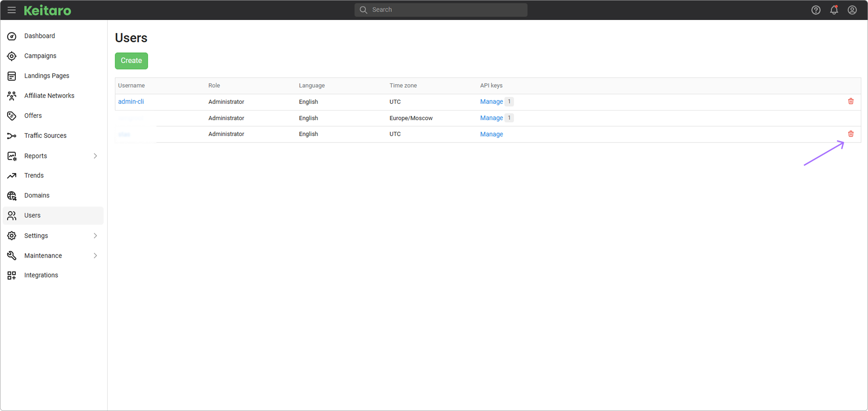This screenshot has width=868, height=411.
Task: Focus the top Search field
Action: (441, 10)
